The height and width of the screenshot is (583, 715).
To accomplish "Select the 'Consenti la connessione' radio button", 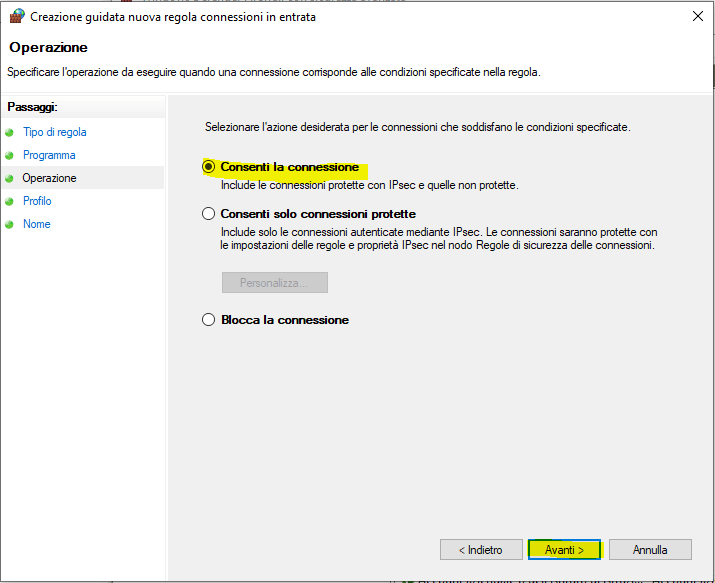I will click(x=209, y=167).
